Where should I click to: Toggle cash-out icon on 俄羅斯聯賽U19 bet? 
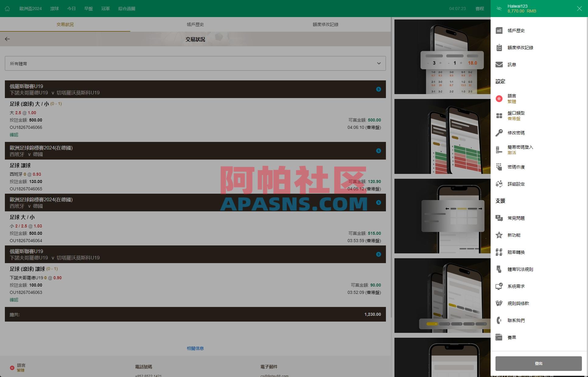coord(378,89)
